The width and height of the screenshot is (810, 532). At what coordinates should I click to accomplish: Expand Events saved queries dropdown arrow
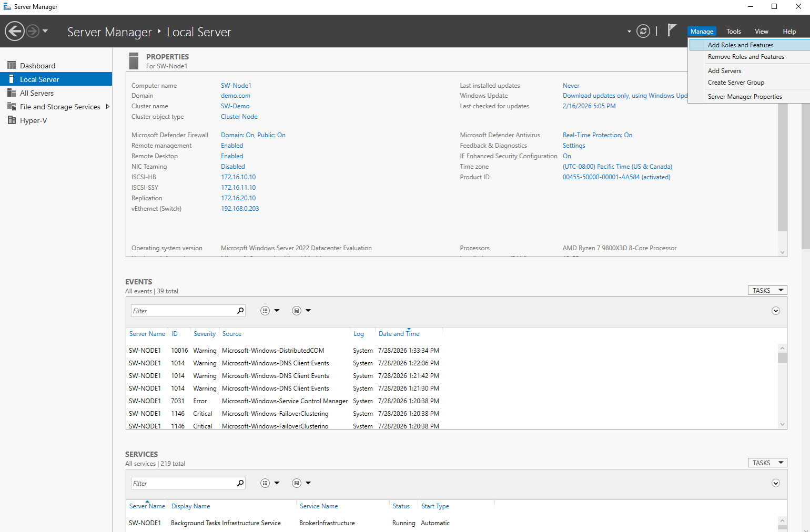click(308, 311)
